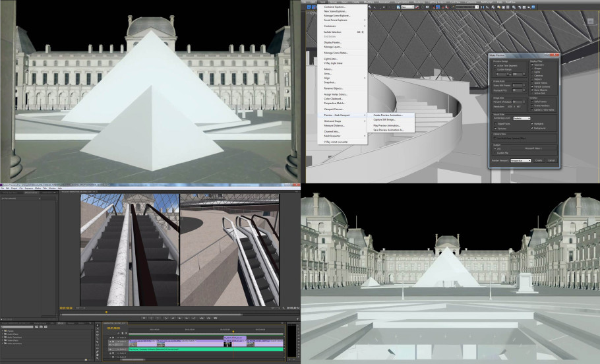The width and height of the screenshot is (600, 364).
Task: Expand Video Transitions folder
Action: tap(3, 344)
